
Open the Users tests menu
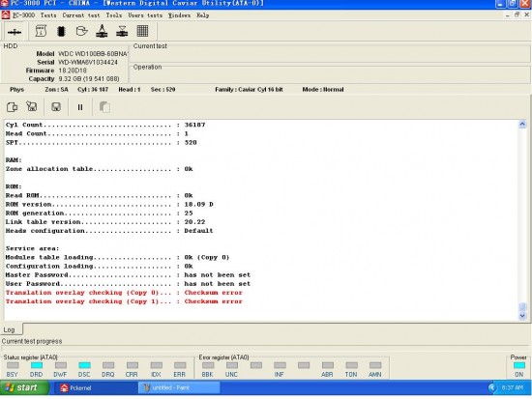tap(145, 15)
